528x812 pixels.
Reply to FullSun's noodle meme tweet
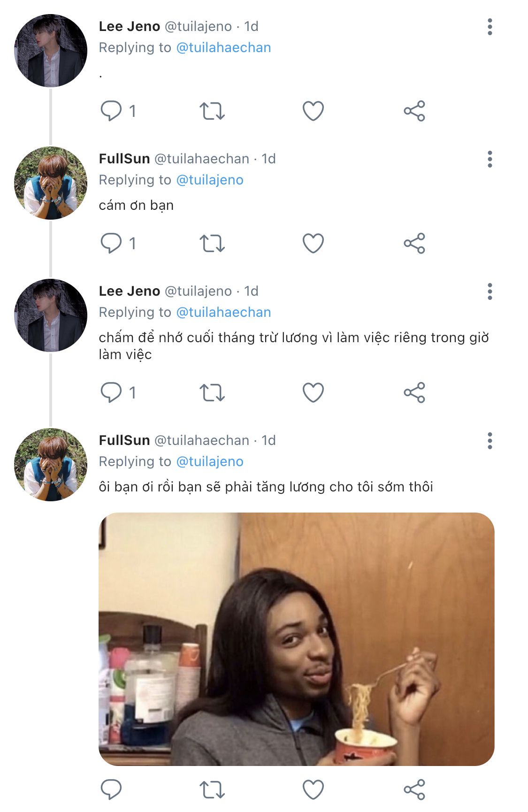pos(111,789)
